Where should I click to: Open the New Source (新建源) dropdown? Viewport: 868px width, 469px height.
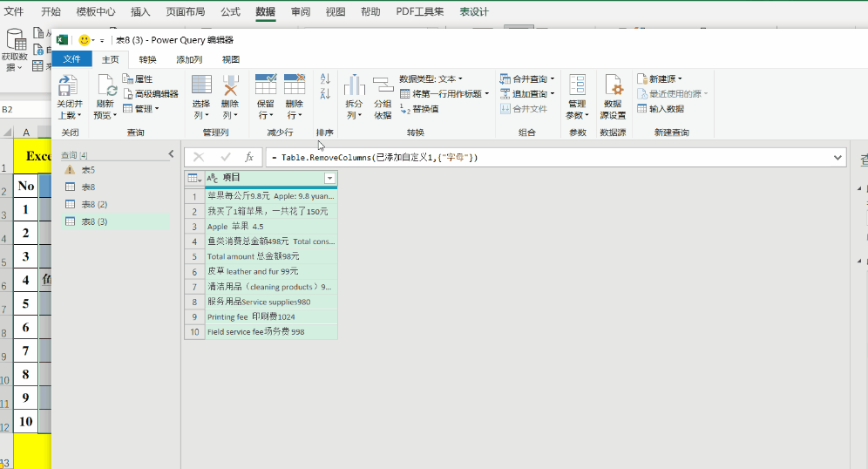coord(660,78)
